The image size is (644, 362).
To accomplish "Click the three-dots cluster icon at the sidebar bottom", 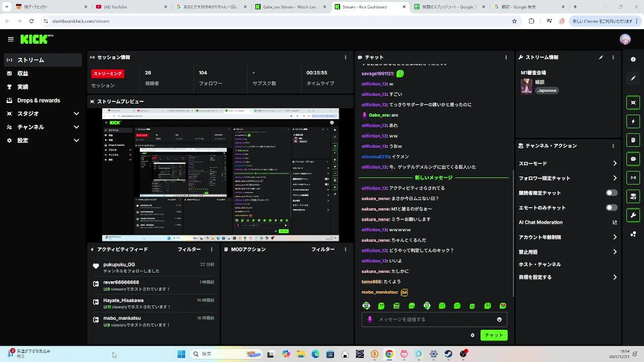I will tap(633, 234).
